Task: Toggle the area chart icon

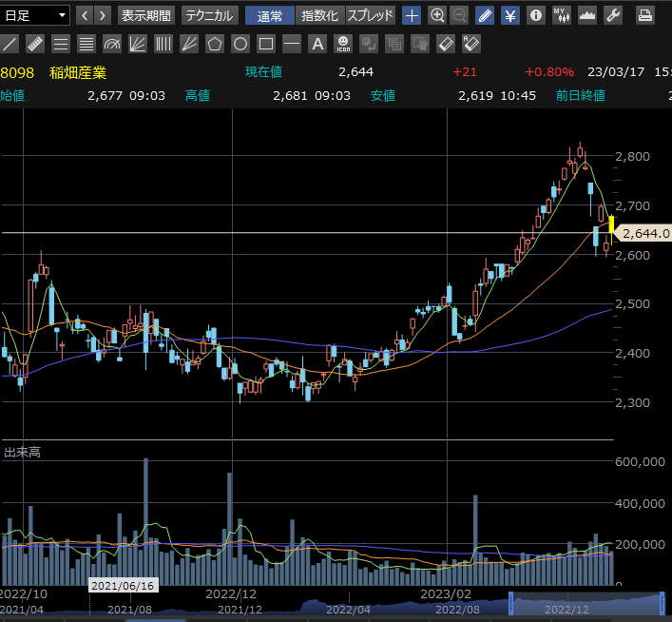Action: coord(587,16)
